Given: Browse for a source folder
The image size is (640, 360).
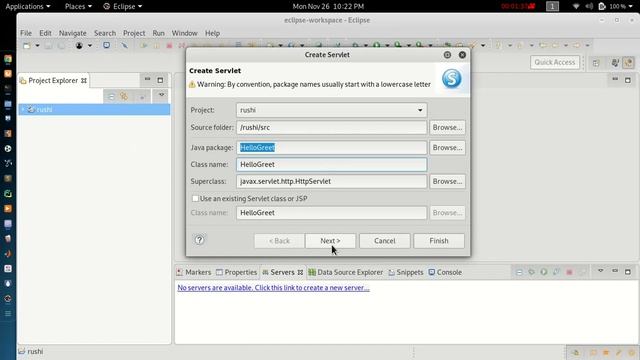Looking at the screenshot, I should (x=447, y=127).
